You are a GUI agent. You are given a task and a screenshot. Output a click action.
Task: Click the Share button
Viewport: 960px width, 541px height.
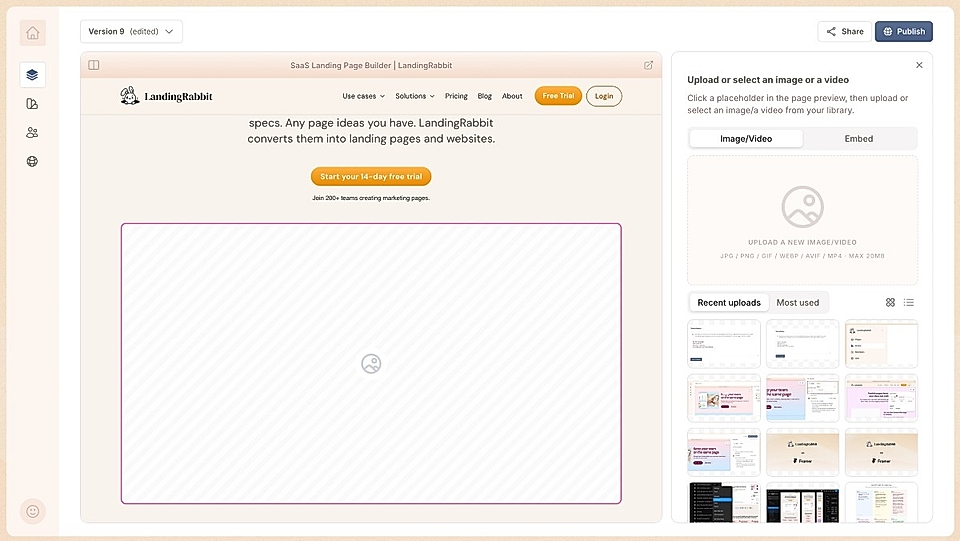click(844, 32)
